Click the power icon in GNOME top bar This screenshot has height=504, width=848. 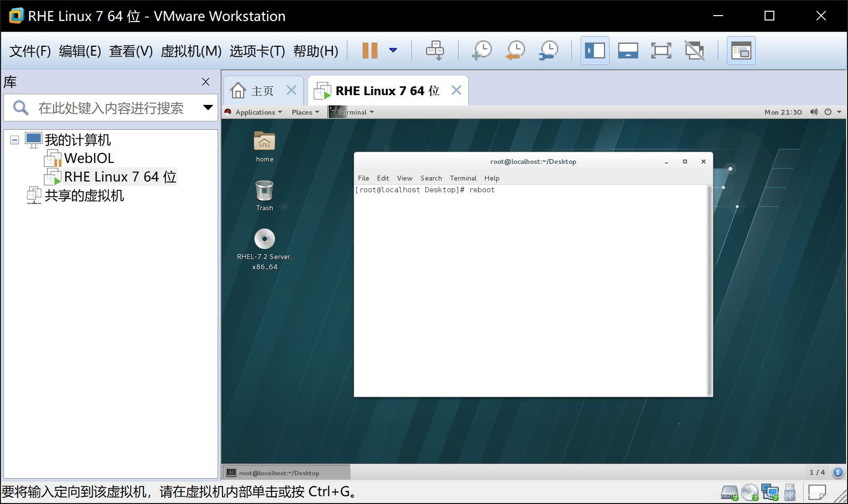828,112
